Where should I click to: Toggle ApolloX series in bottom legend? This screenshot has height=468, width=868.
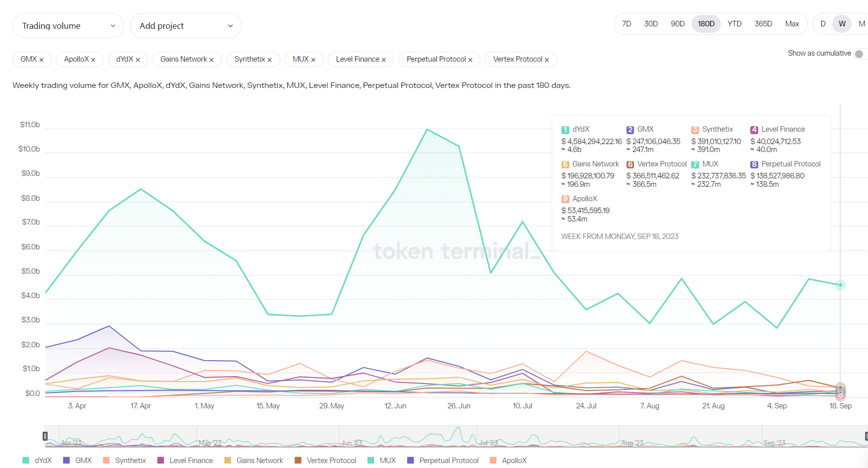click(508, 461)
